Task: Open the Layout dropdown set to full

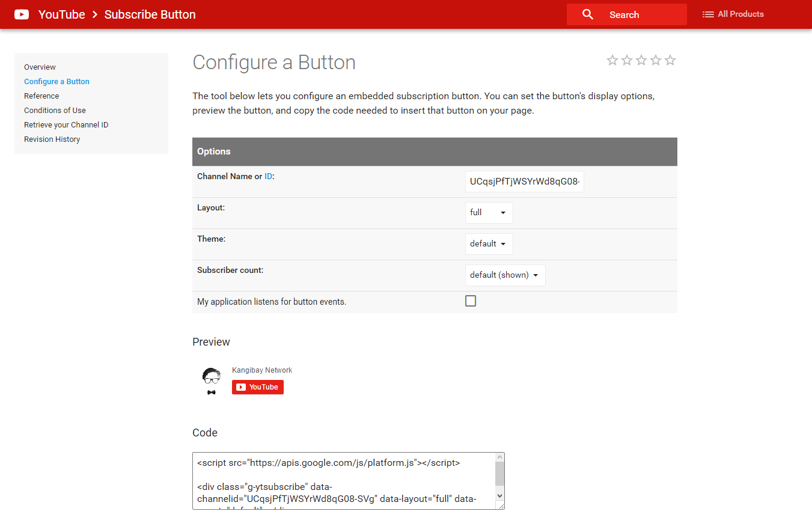Action: pos(489,213)
